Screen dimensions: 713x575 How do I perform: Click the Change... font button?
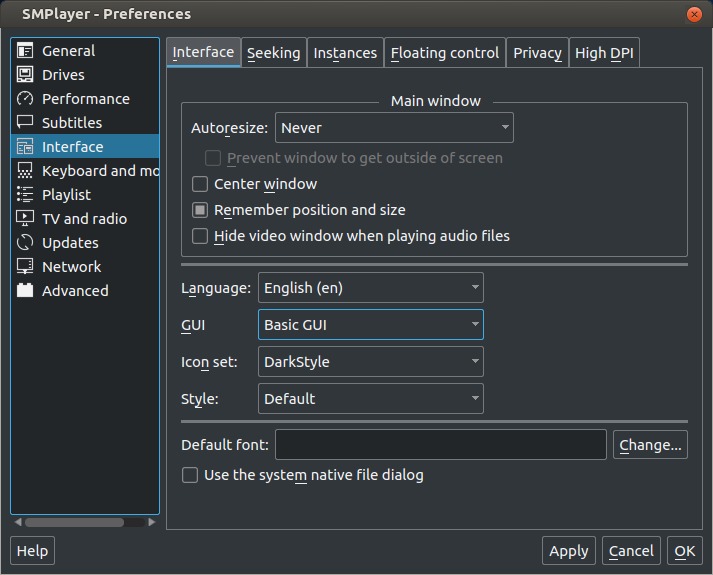click(x=650, y=445)
